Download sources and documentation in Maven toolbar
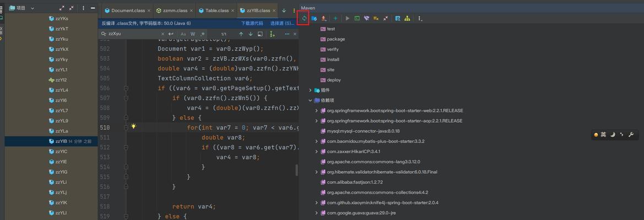 click(323, 19)
